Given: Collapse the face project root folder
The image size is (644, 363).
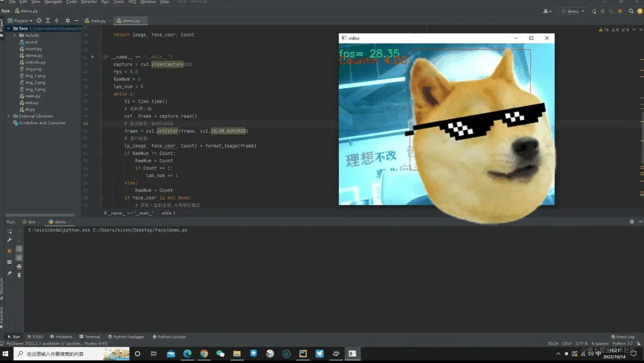Looking at the screenshot, I should (8, 29).
